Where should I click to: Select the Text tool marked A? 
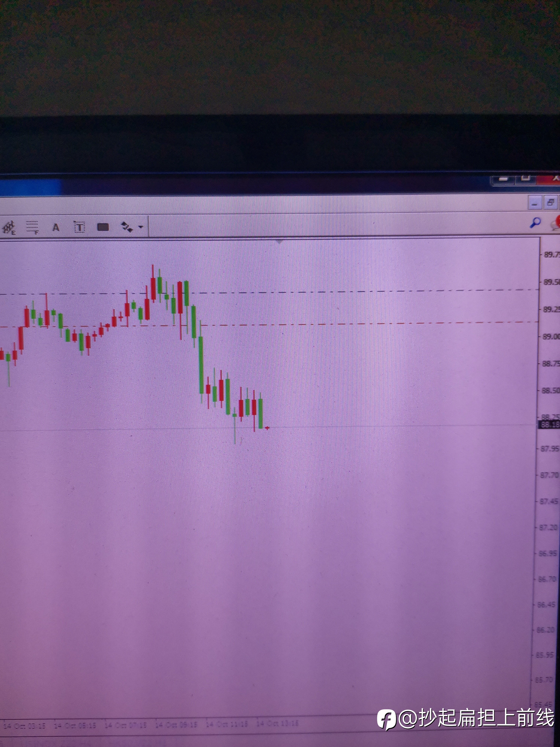tap(56, 228)
